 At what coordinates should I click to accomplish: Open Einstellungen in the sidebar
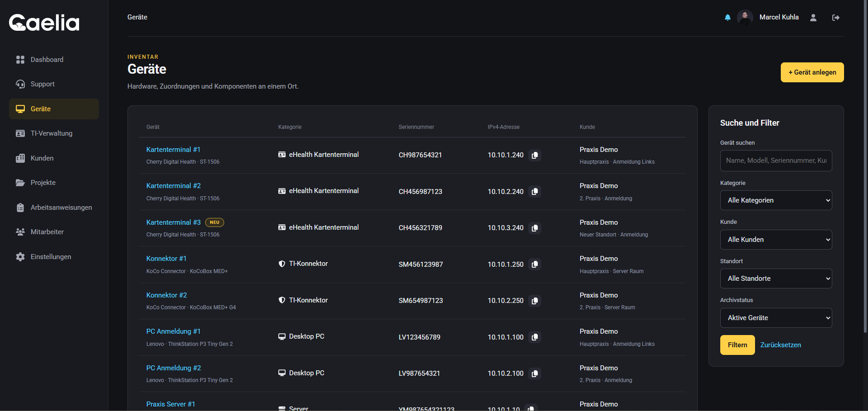click(54, 257)
